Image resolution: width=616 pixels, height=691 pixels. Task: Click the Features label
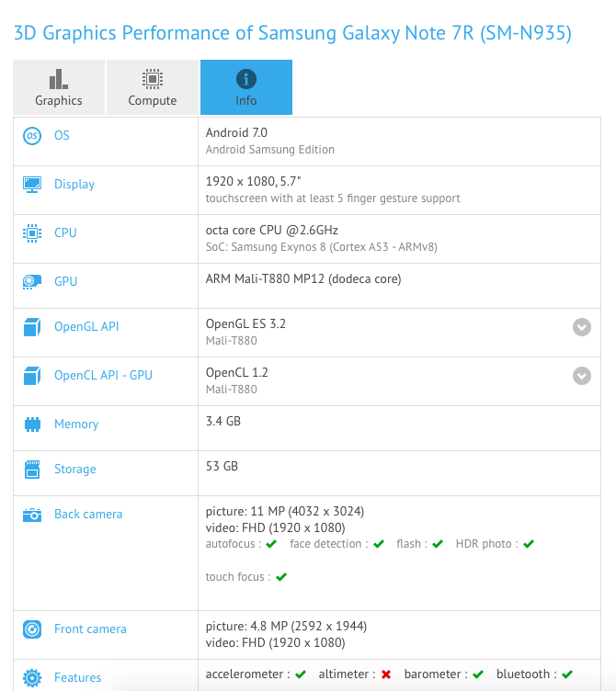(x=77, y=677)
